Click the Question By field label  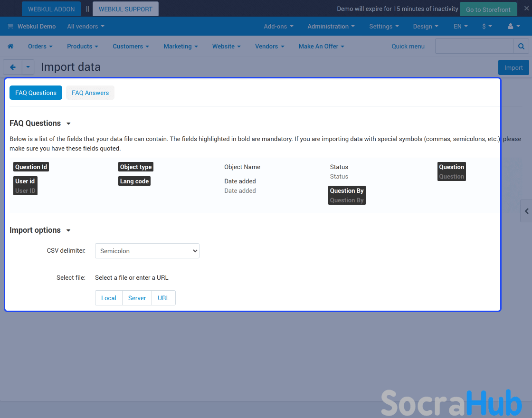[x=347, y=190]
